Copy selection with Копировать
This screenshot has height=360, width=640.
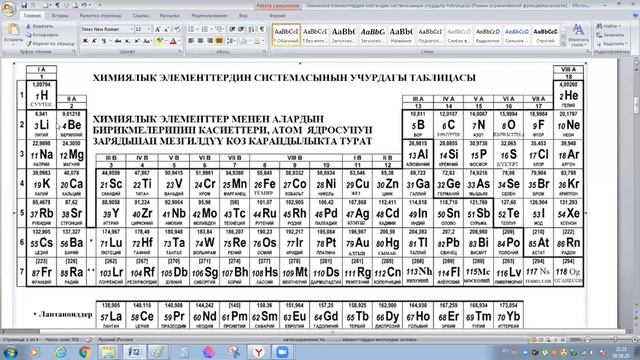[x=42, y=35]
